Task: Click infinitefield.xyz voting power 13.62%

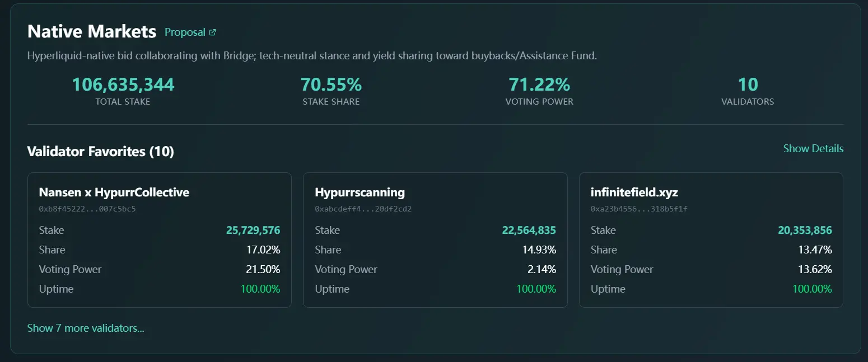Action: (816, 269)
